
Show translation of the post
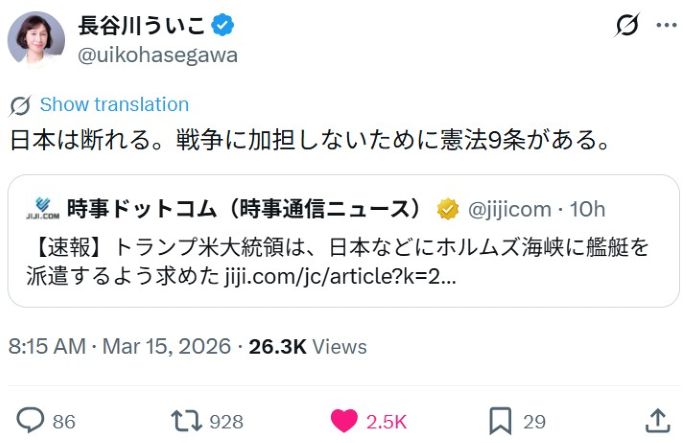(x=114, y=105)
